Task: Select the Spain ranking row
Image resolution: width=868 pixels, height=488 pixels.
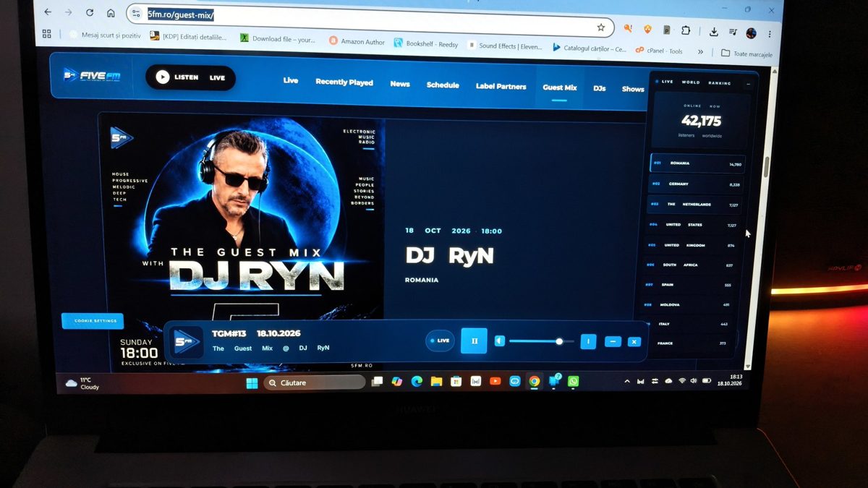Action: [x=689, y=285]
